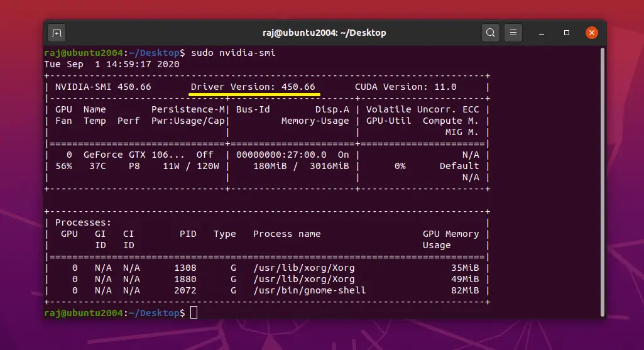Click the Volatile Uncorr. ECC header
Viewport: 644px width, 350px height.
(x=423, y=109)
